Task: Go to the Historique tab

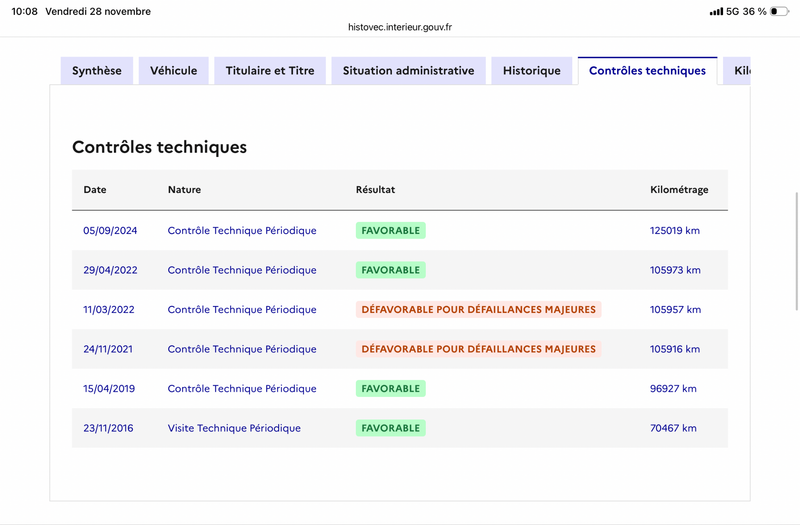Action: (x=532, y=71)
